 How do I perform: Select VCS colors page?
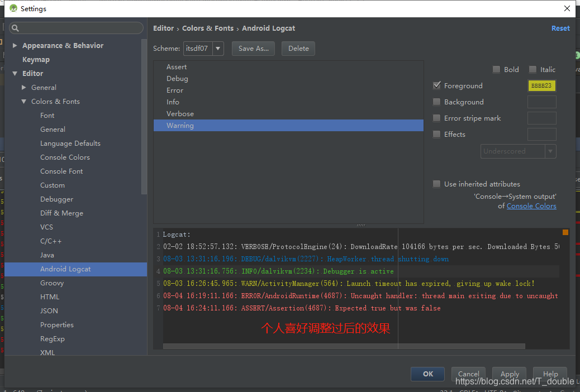(46, 227)
